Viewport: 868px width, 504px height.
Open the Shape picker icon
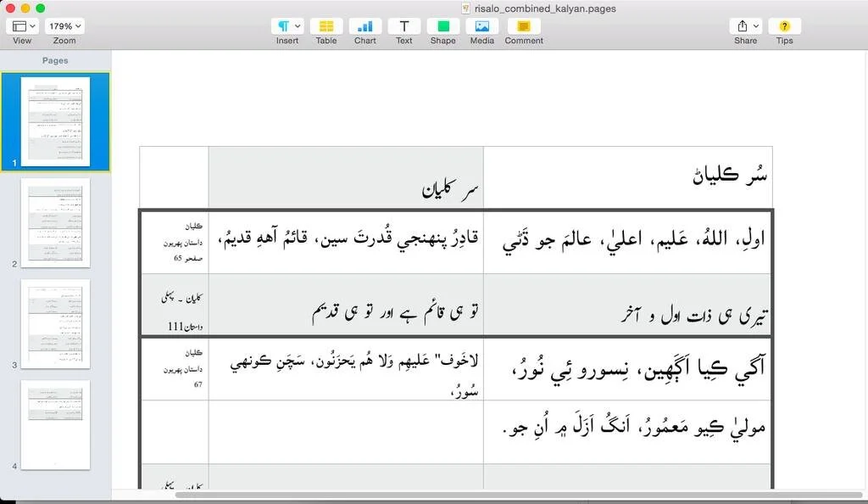[442, 27]
